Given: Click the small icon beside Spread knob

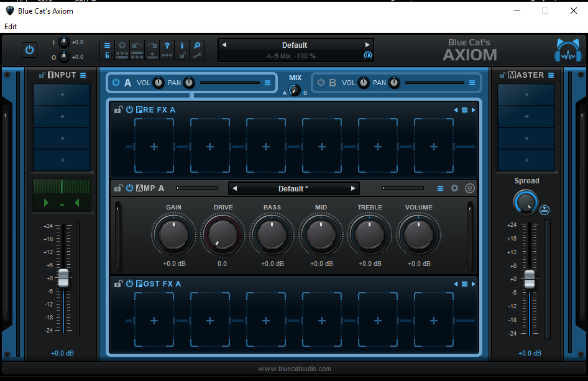Looking at the screenshot, I should 544,210.
